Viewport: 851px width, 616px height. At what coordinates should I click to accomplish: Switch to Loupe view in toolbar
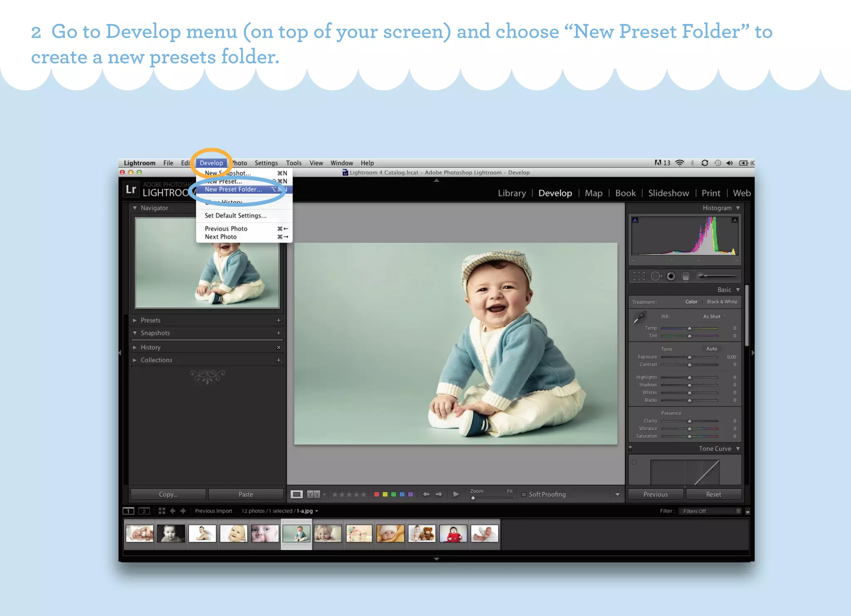point(296,494)
